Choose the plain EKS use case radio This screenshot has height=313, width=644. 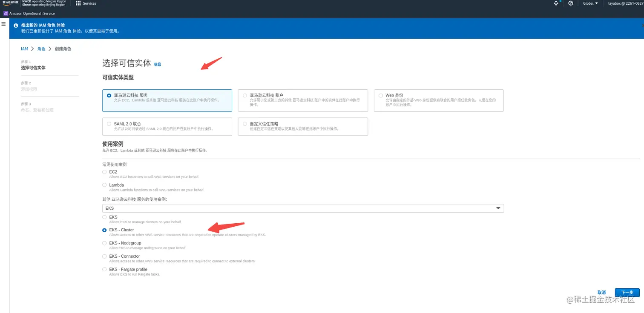(x=104, y=217)
